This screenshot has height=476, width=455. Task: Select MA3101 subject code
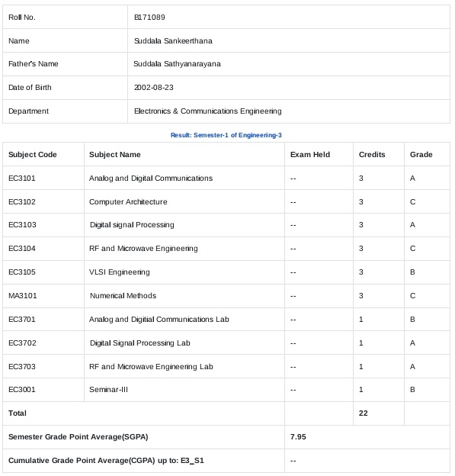click(22, 296)
